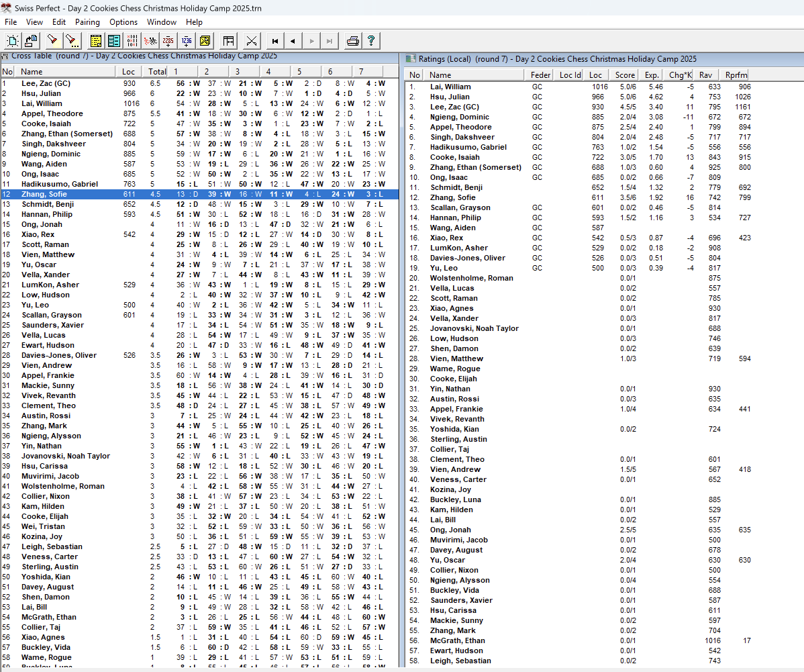Go to next round arrow

[311, 40]
